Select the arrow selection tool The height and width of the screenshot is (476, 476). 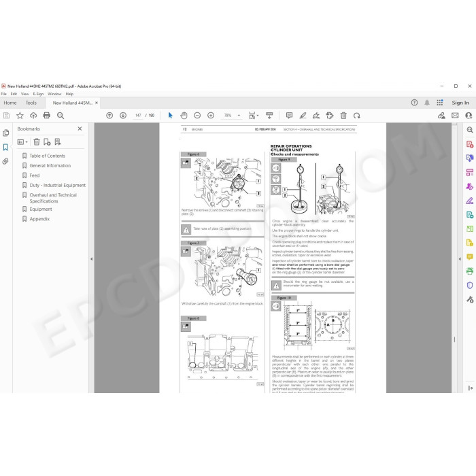point(170,116)
